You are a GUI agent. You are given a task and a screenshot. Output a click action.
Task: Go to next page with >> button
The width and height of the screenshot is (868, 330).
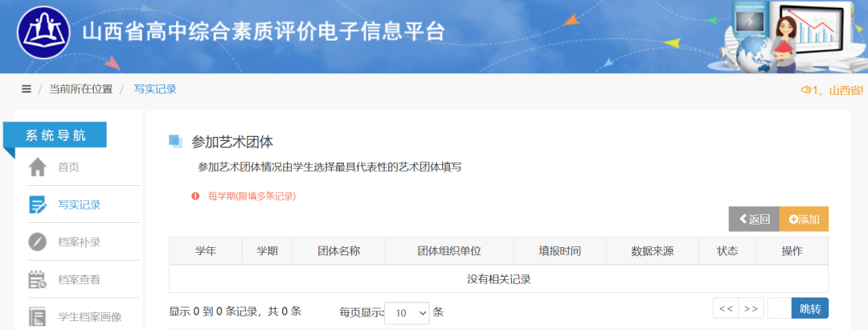click(x=751, y=308)
